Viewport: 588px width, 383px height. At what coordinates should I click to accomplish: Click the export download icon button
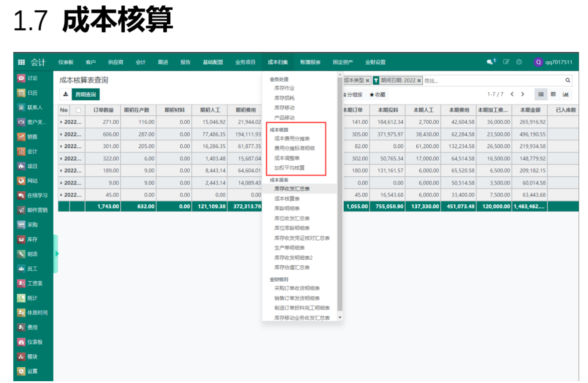click(65, 94)
